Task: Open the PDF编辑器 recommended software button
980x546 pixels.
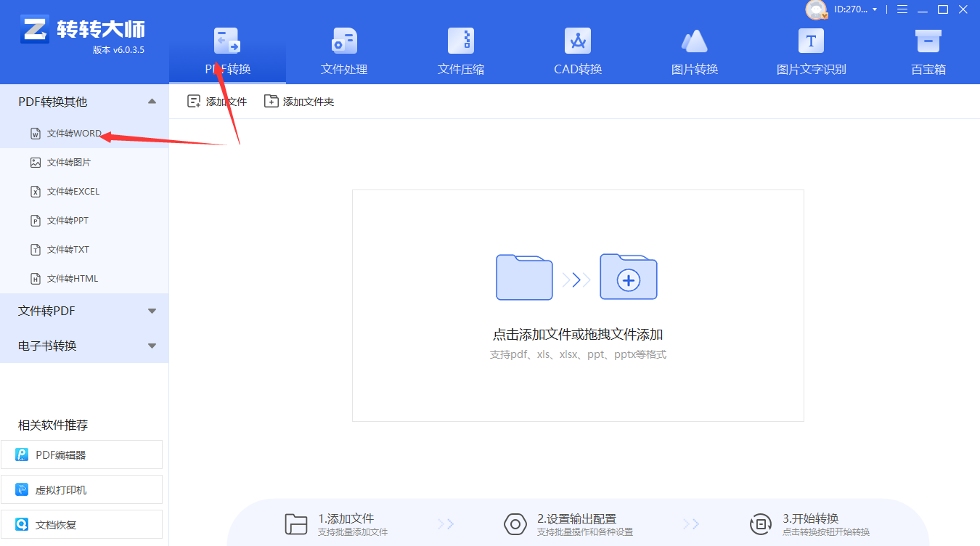Action: 81,455
